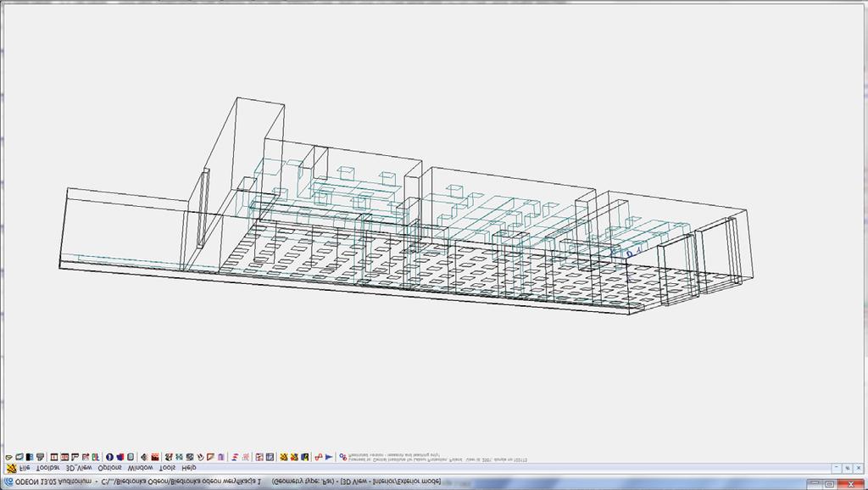Close the inner 3D View child window

pyautogui.click(x=859, y=469)
